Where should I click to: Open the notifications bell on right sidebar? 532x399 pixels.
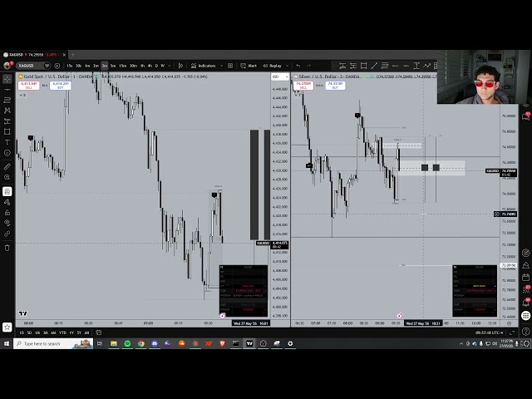(525, 302)
